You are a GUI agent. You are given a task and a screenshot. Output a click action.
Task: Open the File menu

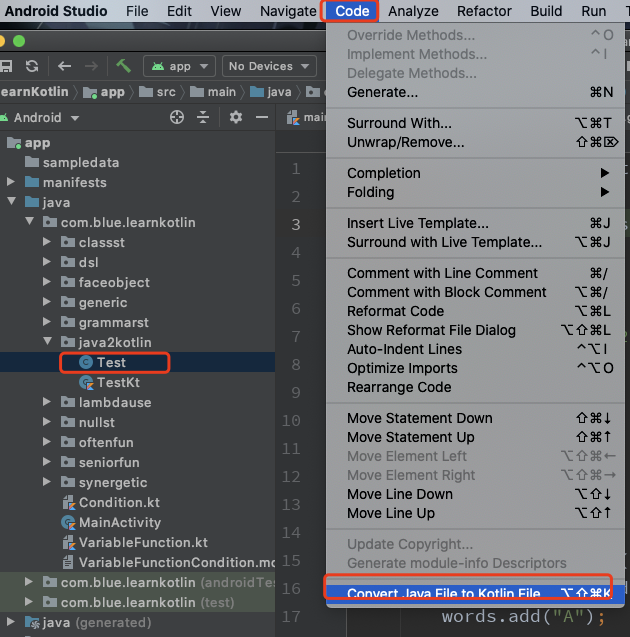coord(137,11)
